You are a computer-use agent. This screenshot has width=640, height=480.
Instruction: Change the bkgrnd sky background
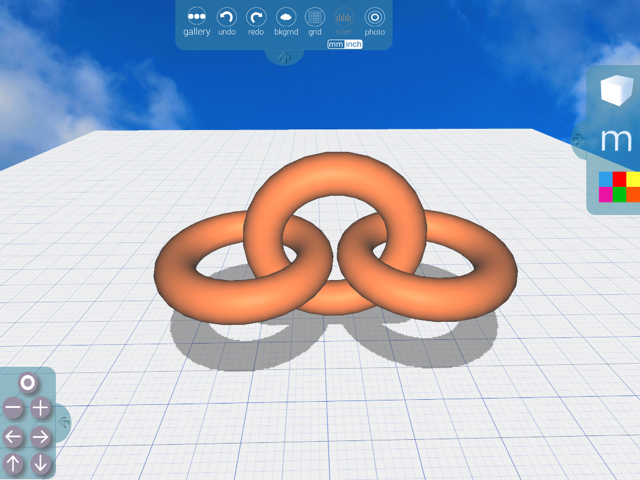click(286, 22)
